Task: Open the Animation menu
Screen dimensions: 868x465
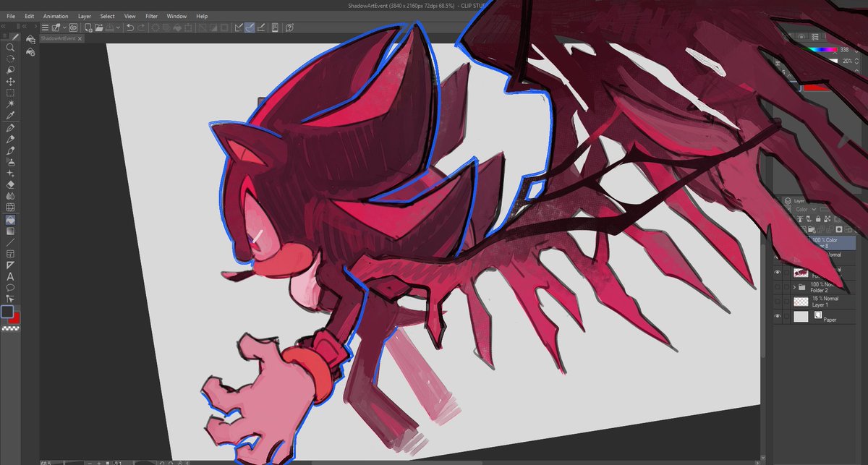Action: point(56,16)
